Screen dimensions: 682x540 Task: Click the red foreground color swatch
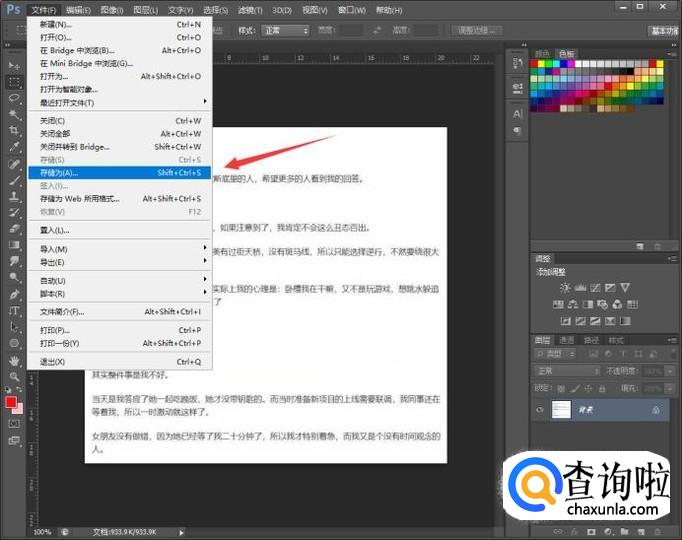coord(11,402)
